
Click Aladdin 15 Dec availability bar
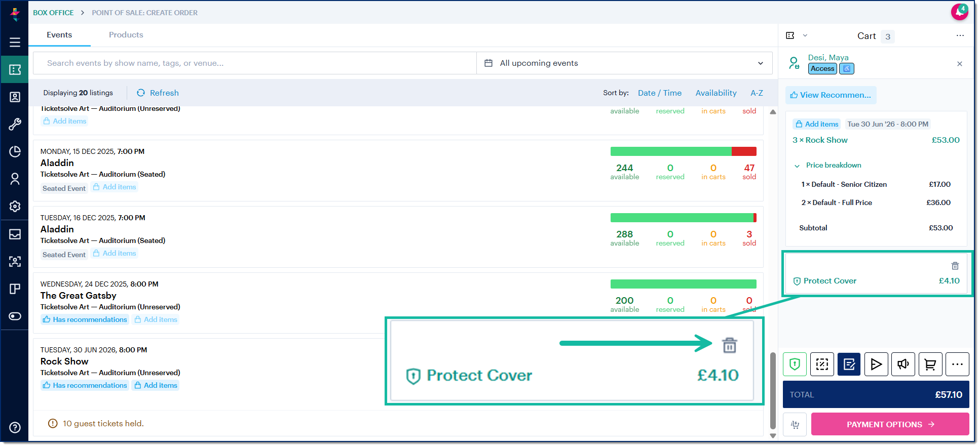(683, 151)
